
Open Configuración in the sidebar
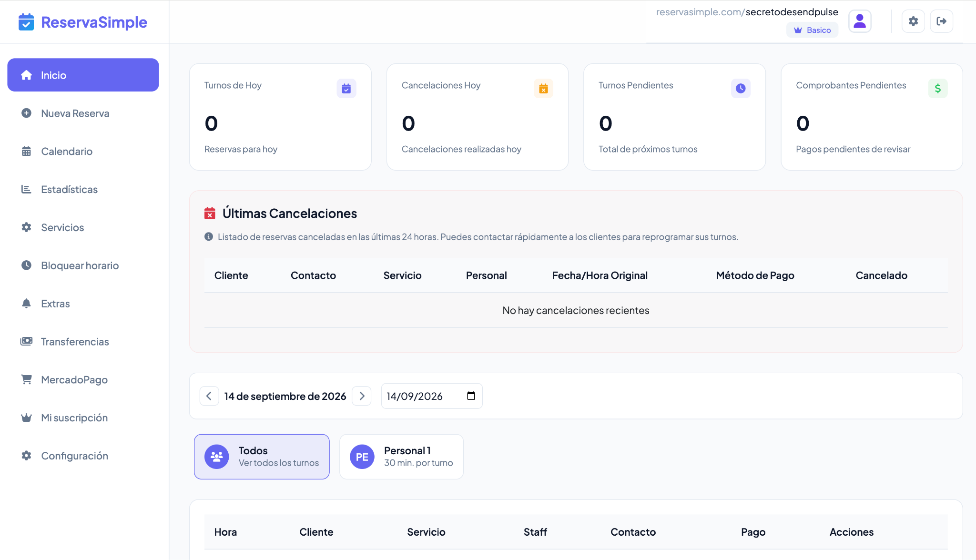click(x=83, y=456)
